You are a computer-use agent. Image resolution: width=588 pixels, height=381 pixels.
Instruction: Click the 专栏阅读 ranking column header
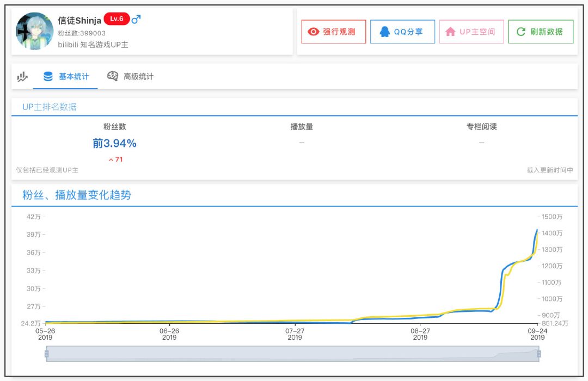click(x=481, y=127)
